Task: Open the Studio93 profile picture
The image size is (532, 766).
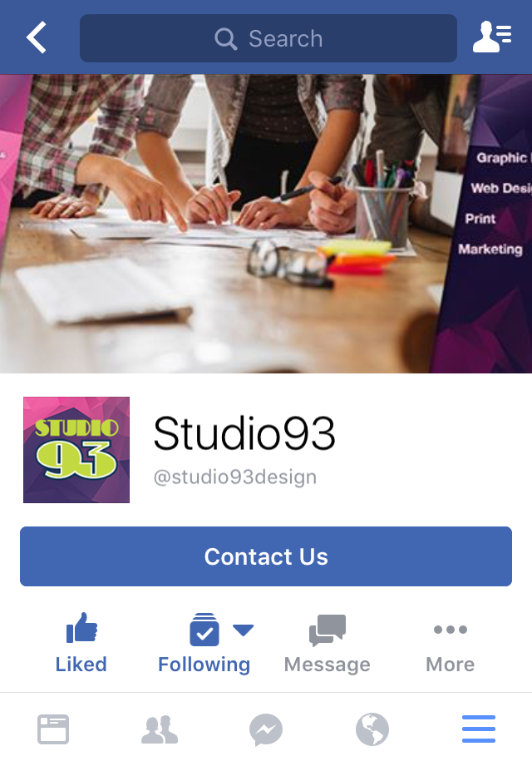Action: [x=76, y=450]
